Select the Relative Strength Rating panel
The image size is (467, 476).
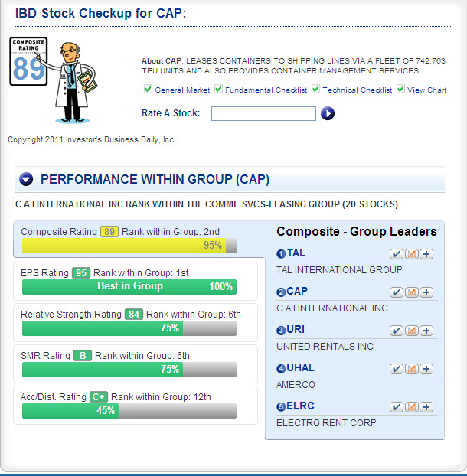[136, 322]
